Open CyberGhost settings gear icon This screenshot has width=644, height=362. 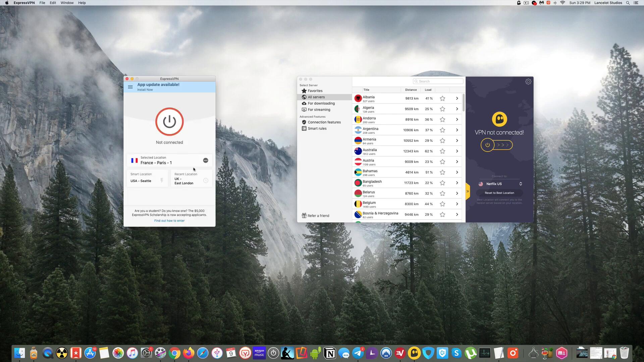point(528,81)
